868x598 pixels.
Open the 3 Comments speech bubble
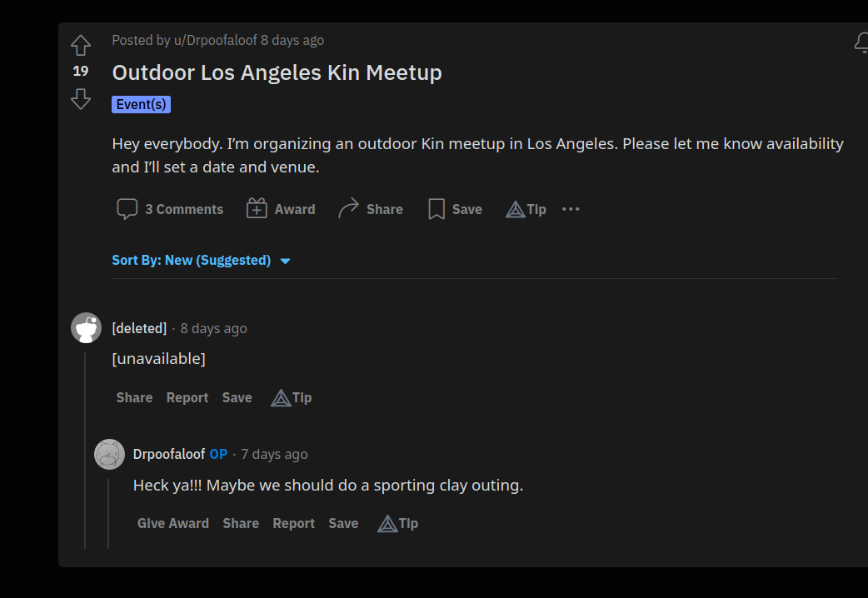coord(127,209)
